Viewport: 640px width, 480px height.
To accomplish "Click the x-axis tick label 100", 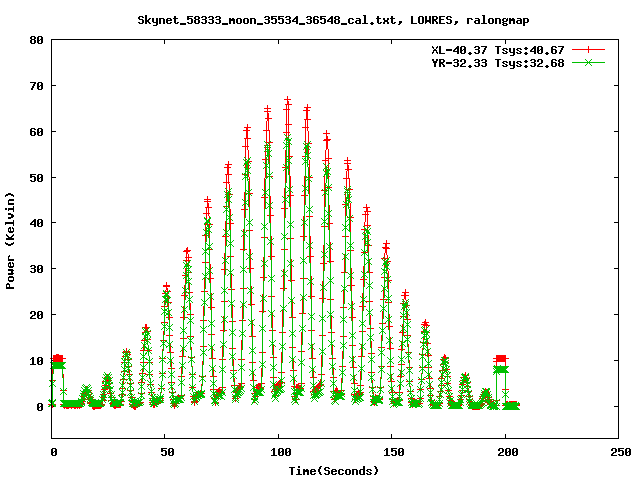I will 281,452.
